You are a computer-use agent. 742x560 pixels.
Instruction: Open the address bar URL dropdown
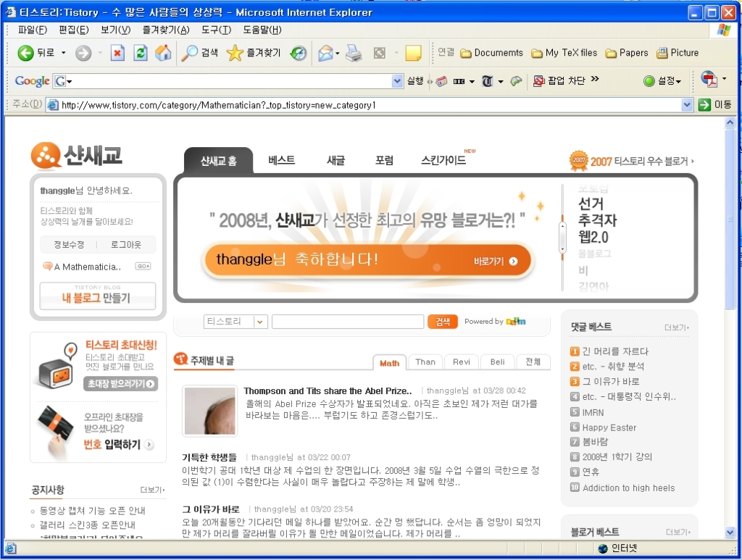click(x=687, y=104)
